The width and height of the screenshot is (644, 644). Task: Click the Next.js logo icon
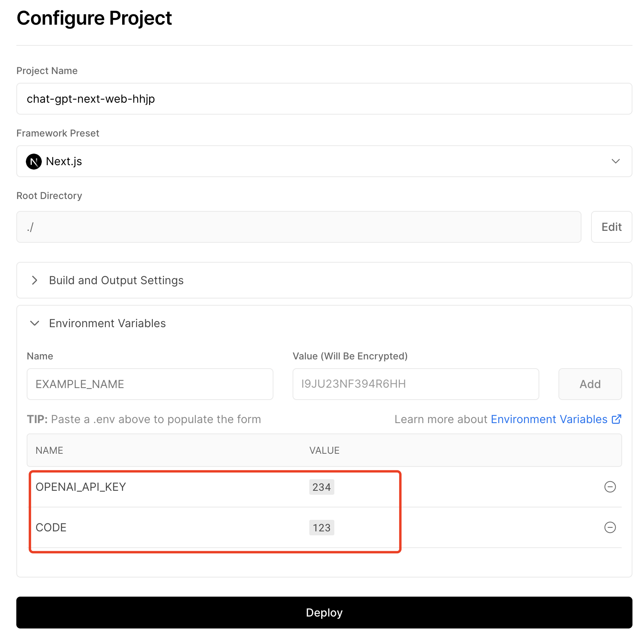(x=34, y=162)
